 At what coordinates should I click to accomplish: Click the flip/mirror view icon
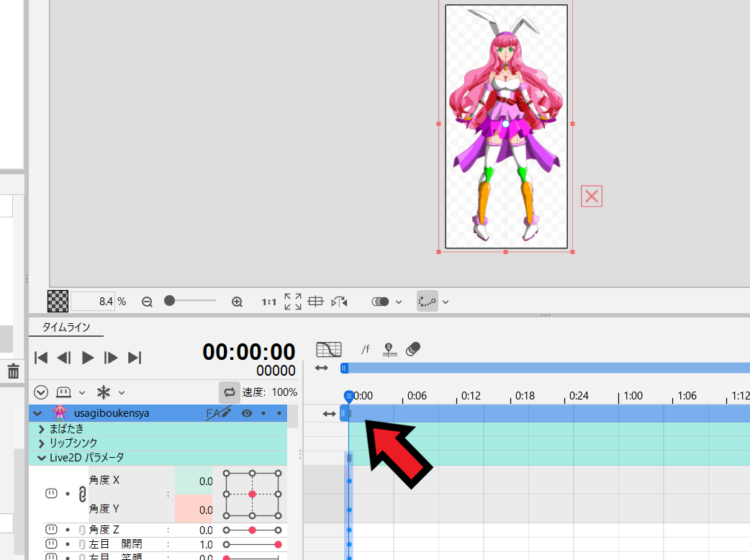point(338,302)
